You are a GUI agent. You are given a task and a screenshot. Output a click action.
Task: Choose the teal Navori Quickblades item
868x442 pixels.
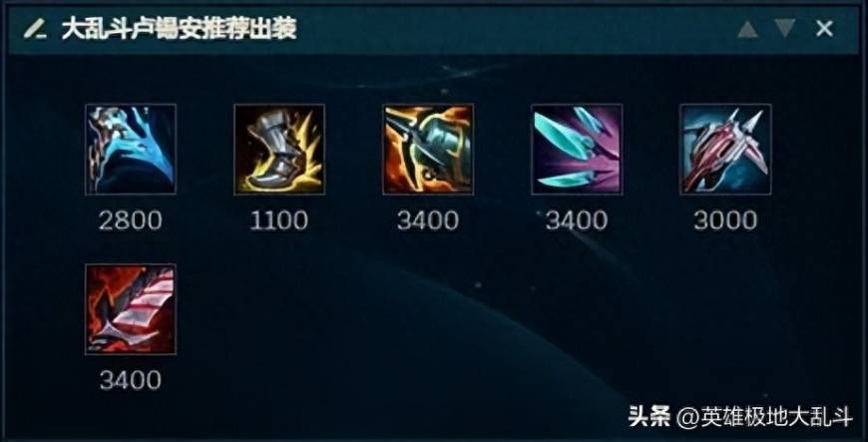(x=577, y=150)
